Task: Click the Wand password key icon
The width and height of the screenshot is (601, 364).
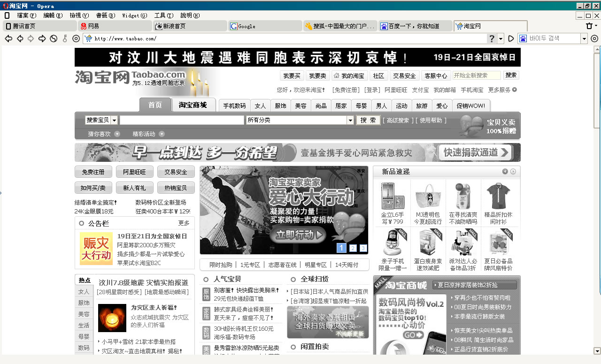Action: [x=65, y=38]
